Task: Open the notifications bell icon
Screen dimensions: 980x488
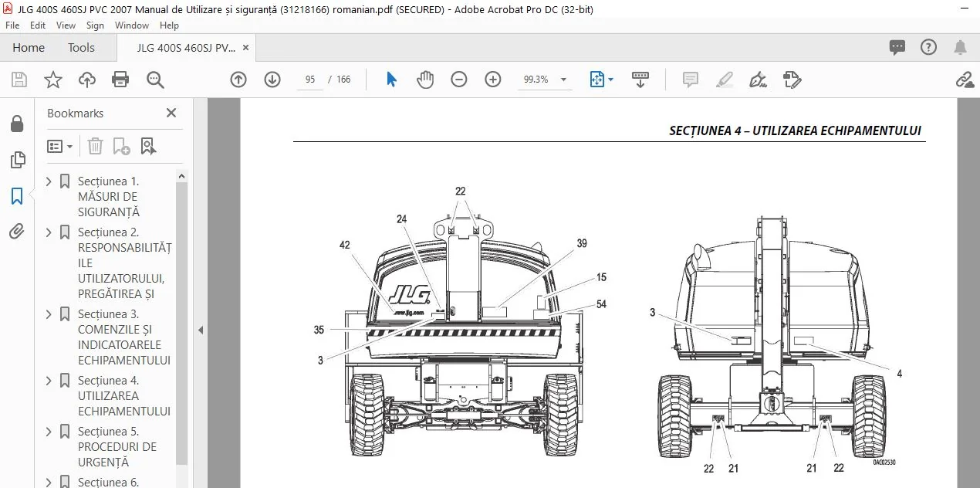Action: (x=961, y=48)
